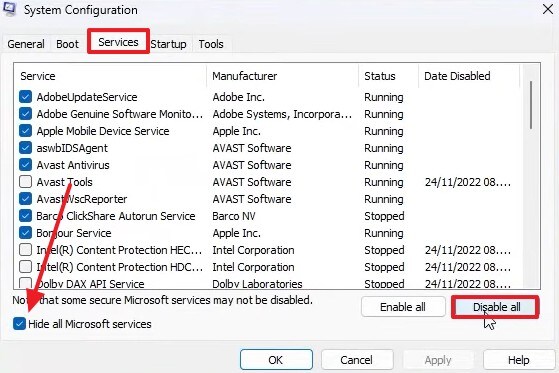The height and width of the screenshot is (373, 559).
Task: Check Intel Content Protection HEC service
Action: [25, 250]
